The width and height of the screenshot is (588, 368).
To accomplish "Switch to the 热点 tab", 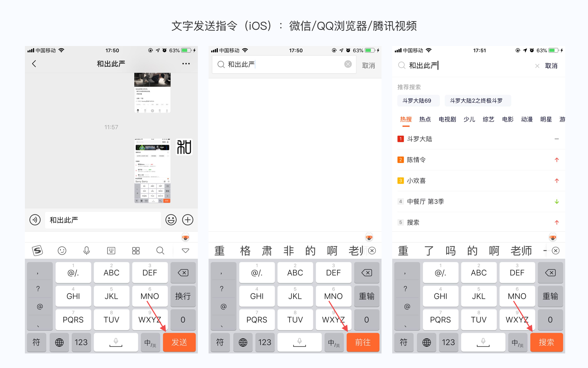I will click(425, 119).
